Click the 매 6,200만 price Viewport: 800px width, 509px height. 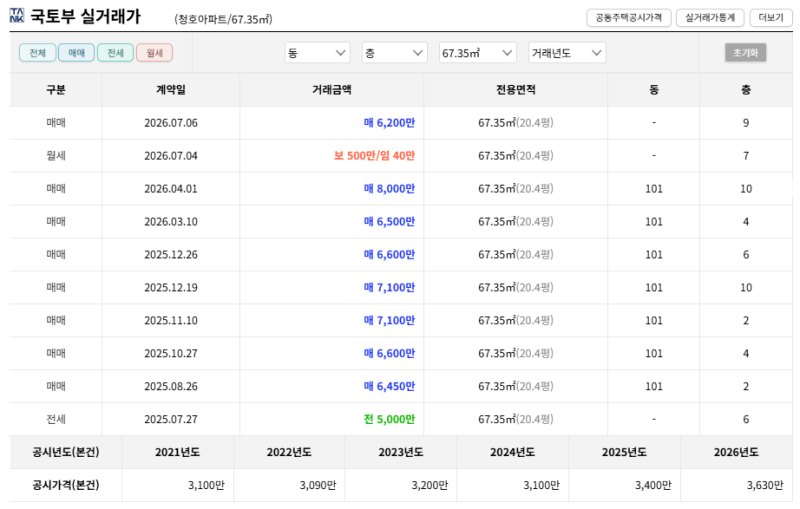coord(389,123)
